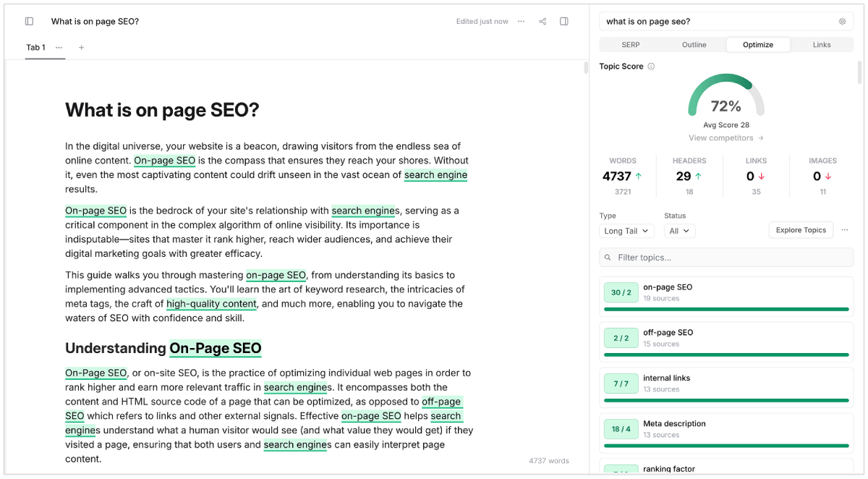Screen dimensions: 868x479
Task: Open document more options ellipsis
Action: [x=521, y=22]
